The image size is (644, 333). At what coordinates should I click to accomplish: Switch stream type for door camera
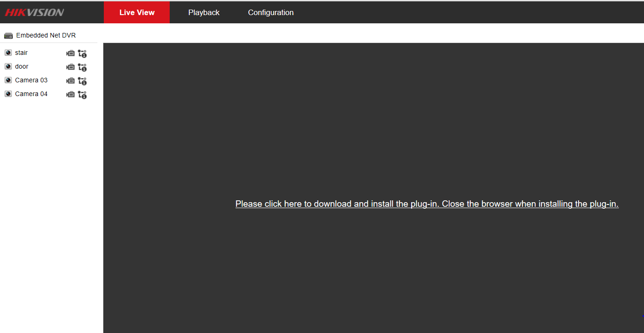82,67
